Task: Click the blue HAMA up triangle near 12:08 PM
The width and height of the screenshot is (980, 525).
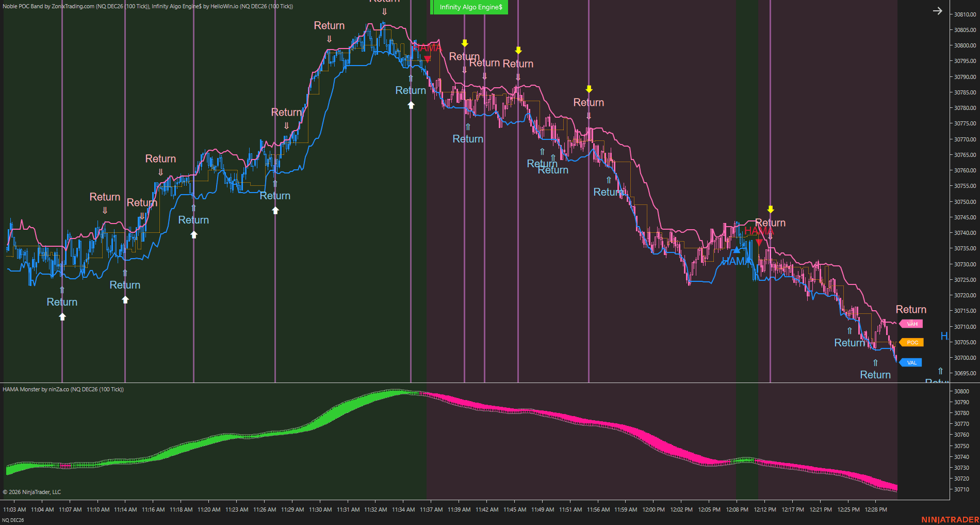Action: point(737,250)
